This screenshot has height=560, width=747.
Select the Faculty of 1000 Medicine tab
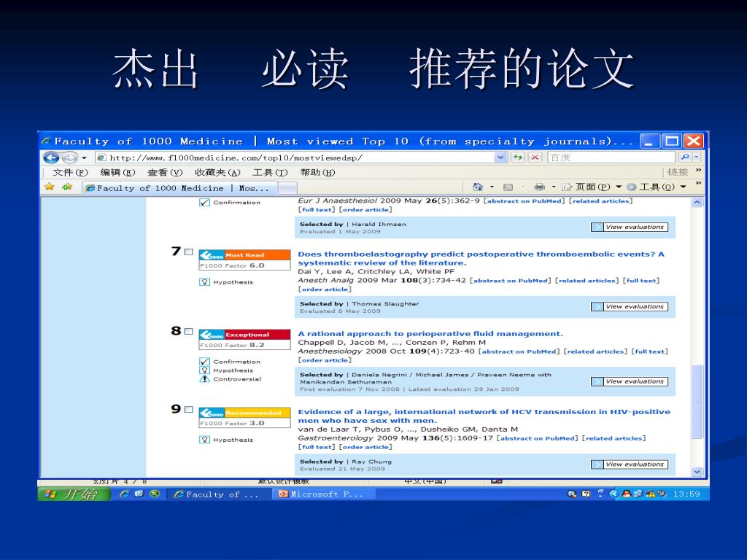tap(179, 188)
